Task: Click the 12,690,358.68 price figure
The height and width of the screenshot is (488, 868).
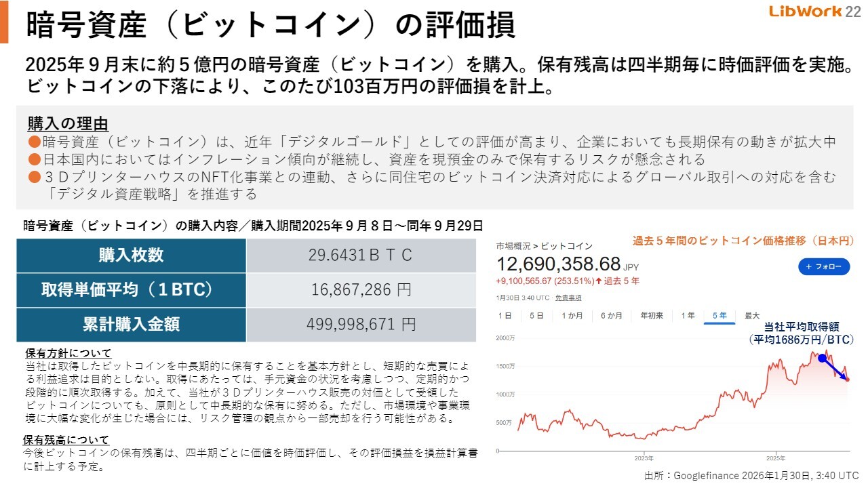Action: (558, 264)
